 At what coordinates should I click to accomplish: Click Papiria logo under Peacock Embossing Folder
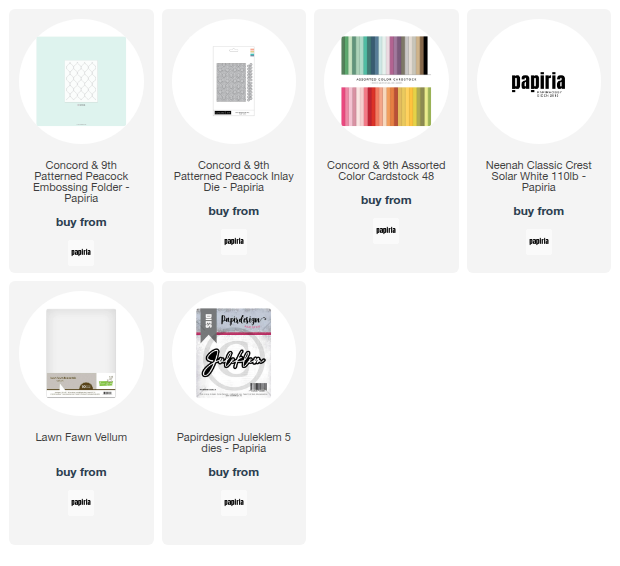click(81, 252)
